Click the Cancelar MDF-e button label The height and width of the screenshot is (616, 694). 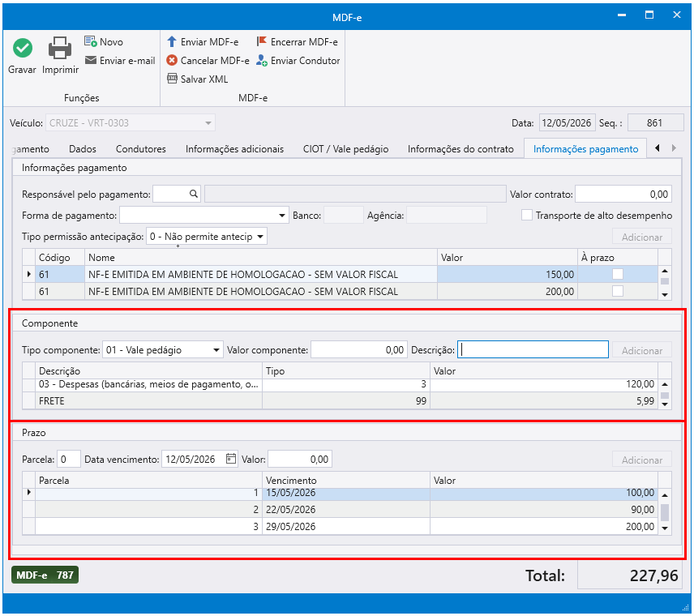pos(215,60)
